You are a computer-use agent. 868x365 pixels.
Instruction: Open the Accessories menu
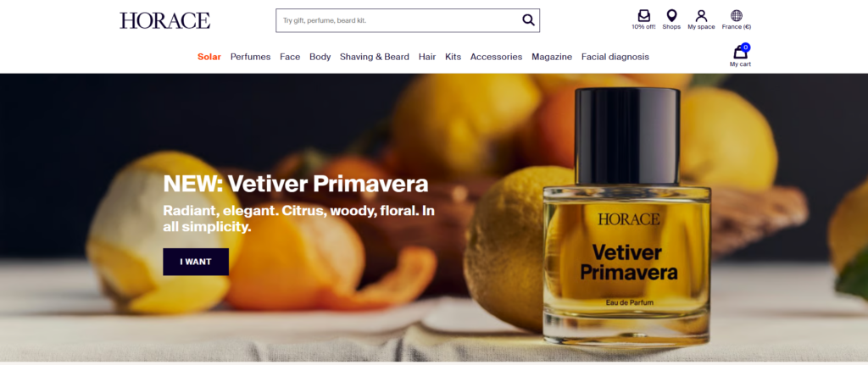[497, 57]
